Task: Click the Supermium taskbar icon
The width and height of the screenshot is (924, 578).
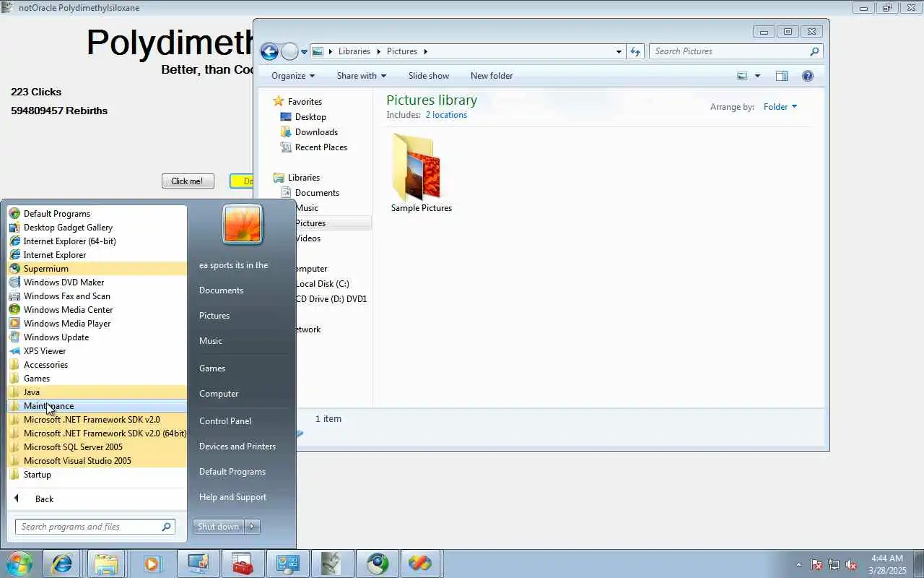Action: [376, 563]
